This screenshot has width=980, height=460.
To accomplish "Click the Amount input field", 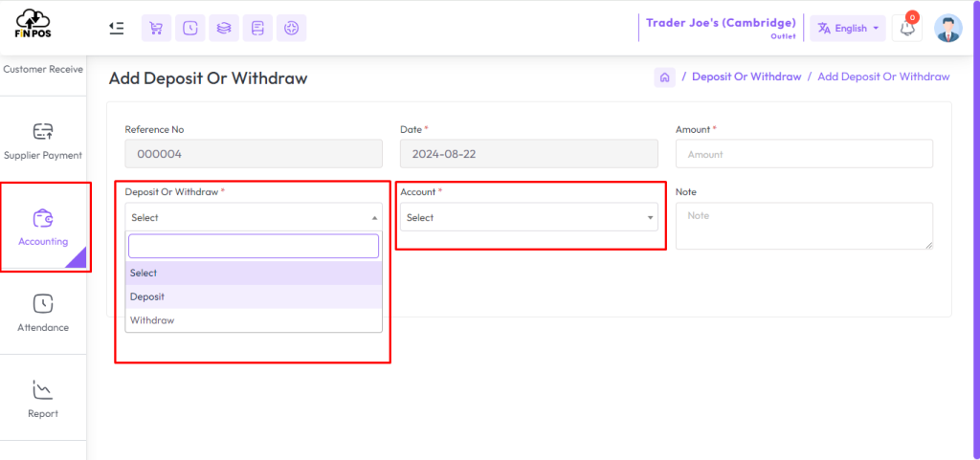I will [x=804, y=154].
